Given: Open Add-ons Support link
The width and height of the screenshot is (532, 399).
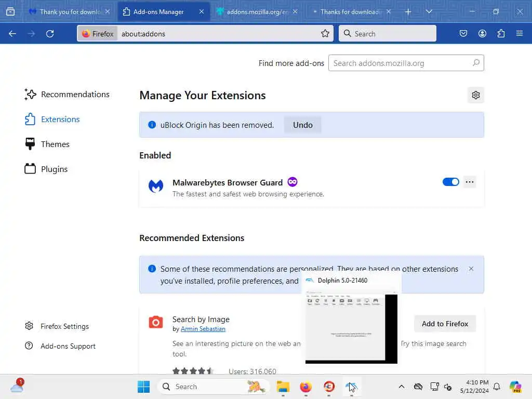Looking at the screenshot, I should 60,346.
